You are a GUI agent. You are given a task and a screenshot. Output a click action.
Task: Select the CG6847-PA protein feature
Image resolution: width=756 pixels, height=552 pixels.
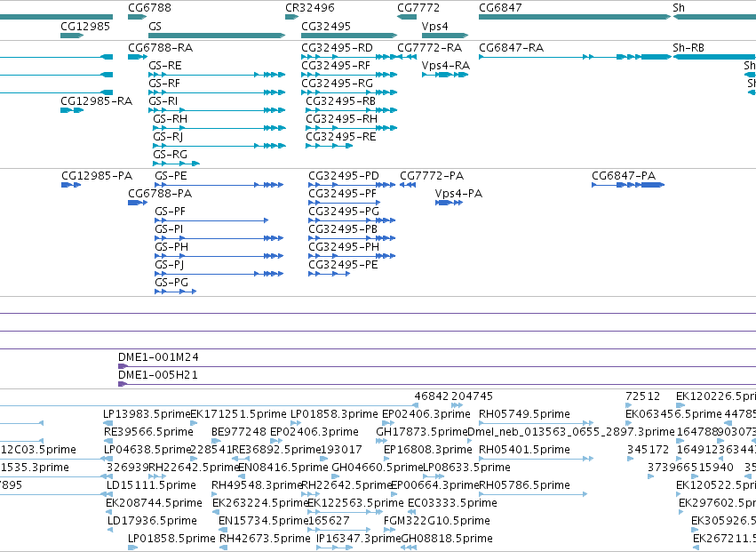pos(628,185)
